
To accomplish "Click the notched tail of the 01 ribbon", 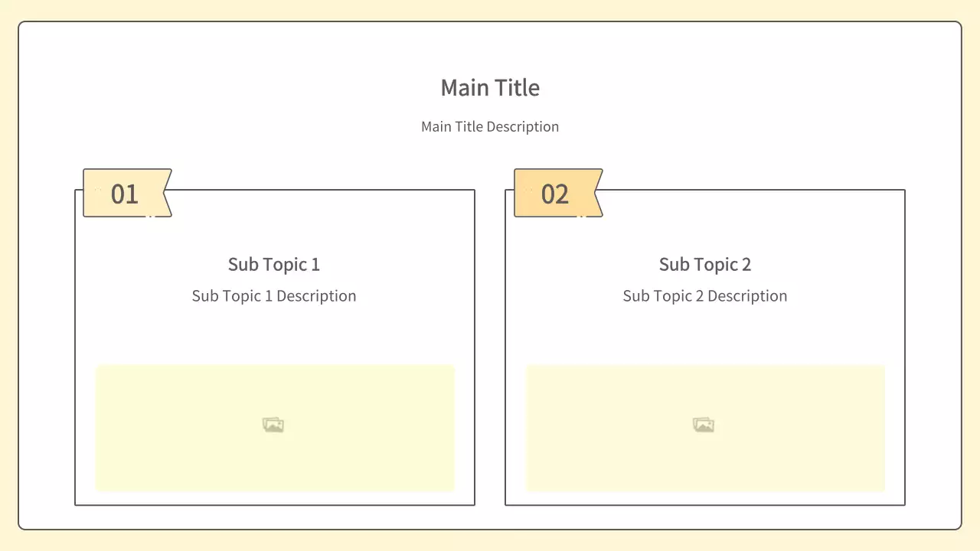I will 165,193.
